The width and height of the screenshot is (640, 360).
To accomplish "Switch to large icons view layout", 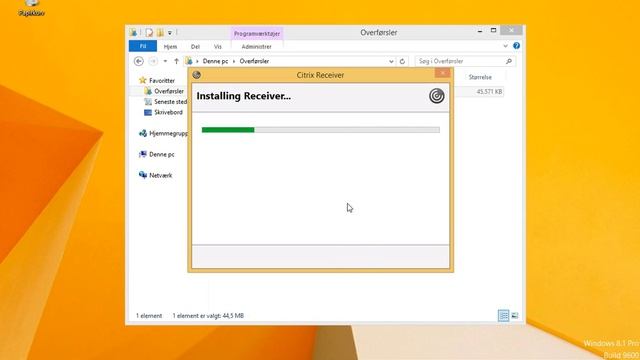I will [x=515, y=316].
